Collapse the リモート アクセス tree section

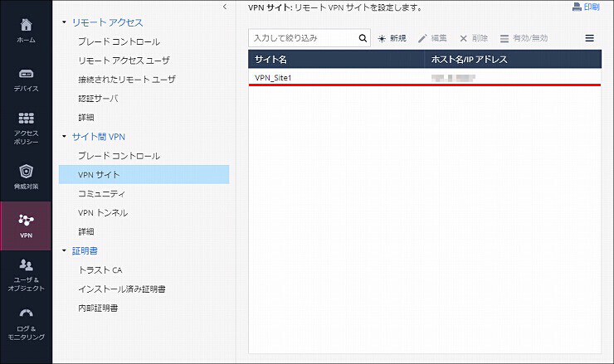pyautogui.click(x=64, y=22)
